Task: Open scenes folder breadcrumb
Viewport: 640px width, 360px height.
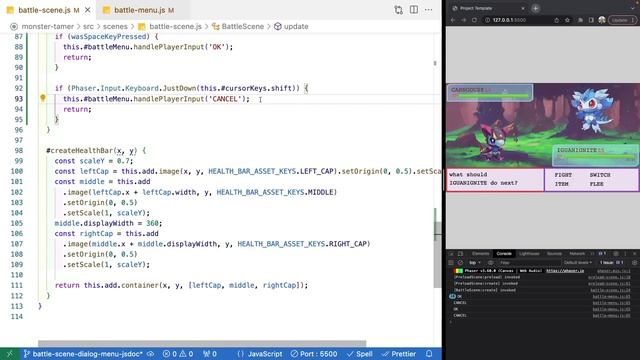Action: (x=115, y=26)
